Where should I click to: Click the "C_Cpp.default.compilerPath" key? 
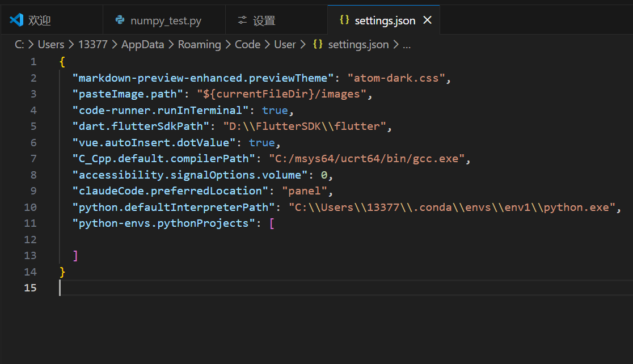pyautogui.click(x=163, y=159)
